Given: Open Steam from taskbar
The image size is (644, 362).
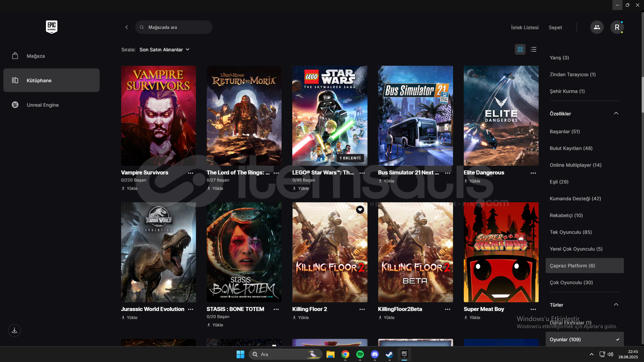Looking at the screenshot, I should coord(389,354).
